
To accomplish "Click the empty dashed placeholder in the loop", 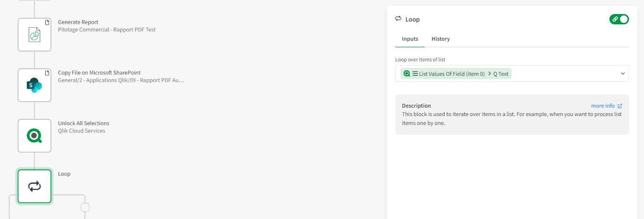I will click(85, 207).
